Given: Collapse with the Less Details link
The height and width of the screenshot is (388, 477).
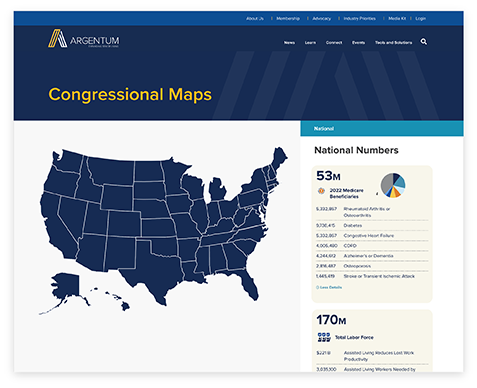Looking at the screenshot, I should (329, 287).
